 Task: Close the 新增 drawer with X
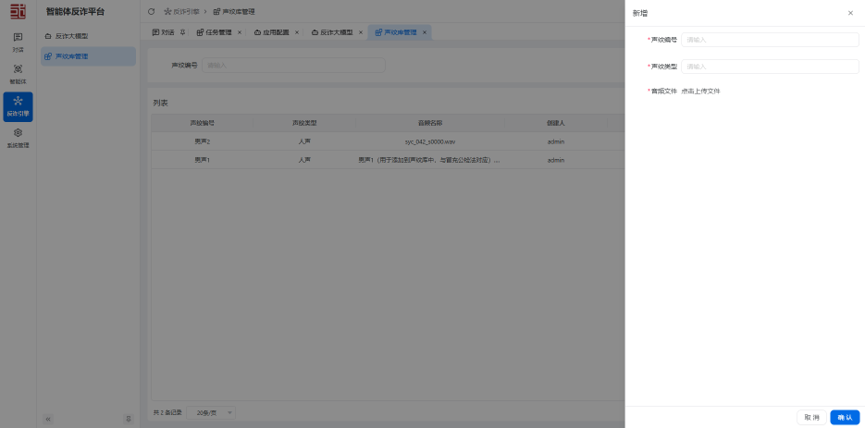850,13
